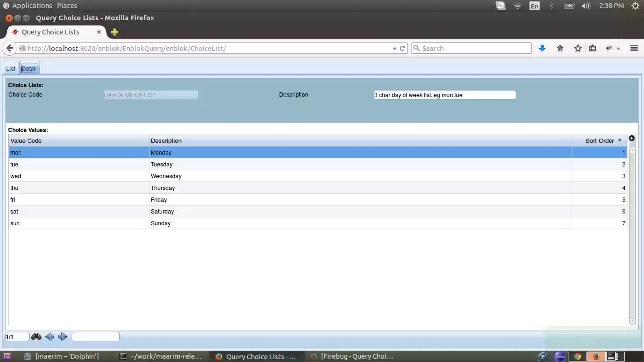Bookmark the page with the star icon
644x362 pixels.
(x=578, y=48)
